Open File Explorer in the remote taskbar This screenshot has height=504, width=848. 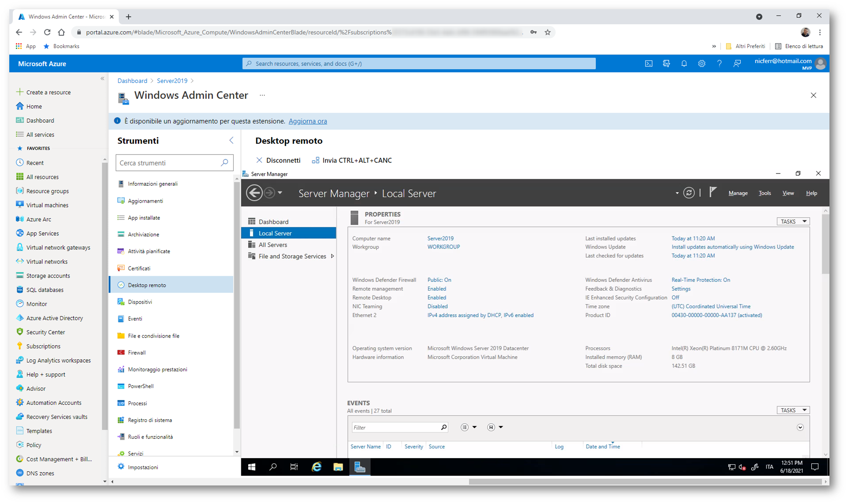(x=338, y=467)
